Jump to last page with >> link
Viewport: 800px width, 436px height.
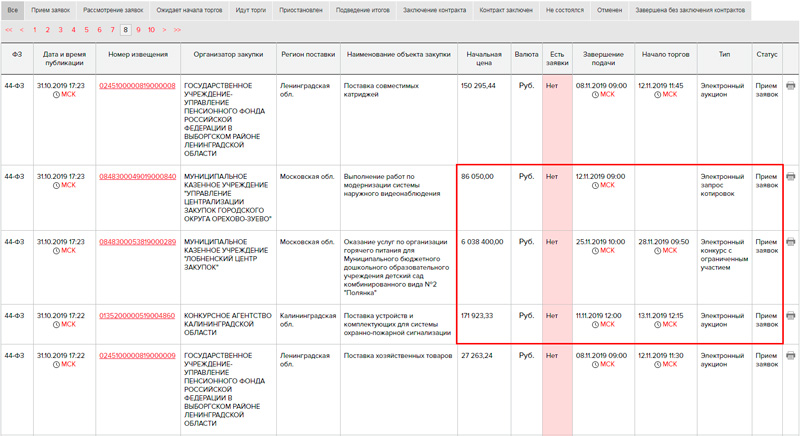[x=177, y=30]
